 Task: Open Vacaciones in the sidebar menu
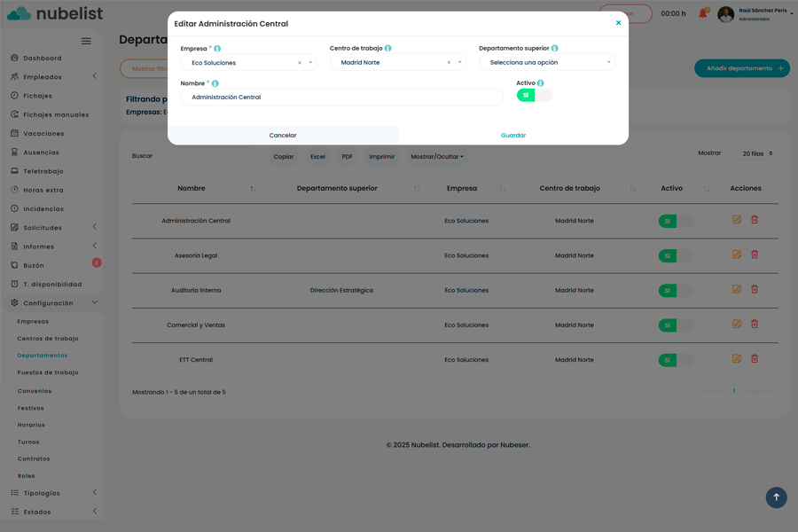(43, 134)
